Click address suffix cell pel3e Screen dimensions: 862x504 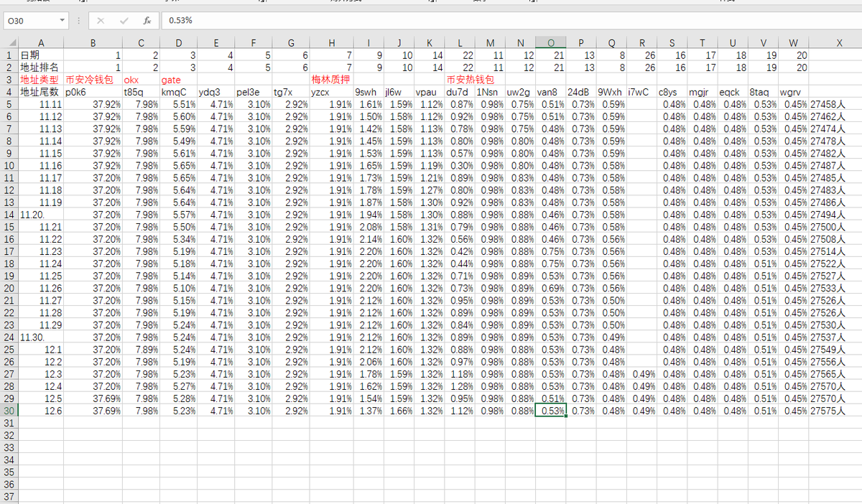pos(253,92)
